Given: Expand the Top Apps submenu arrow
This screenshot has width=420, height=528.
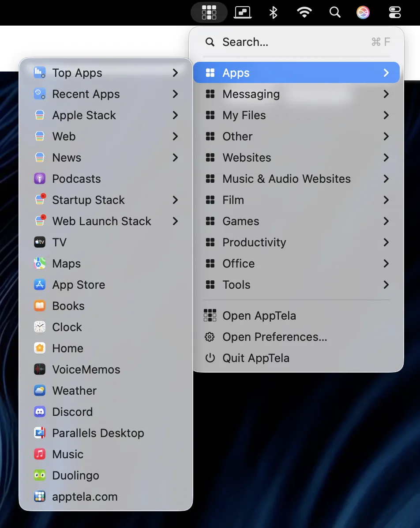Looking at the screenshot, I should click(175, 73).
